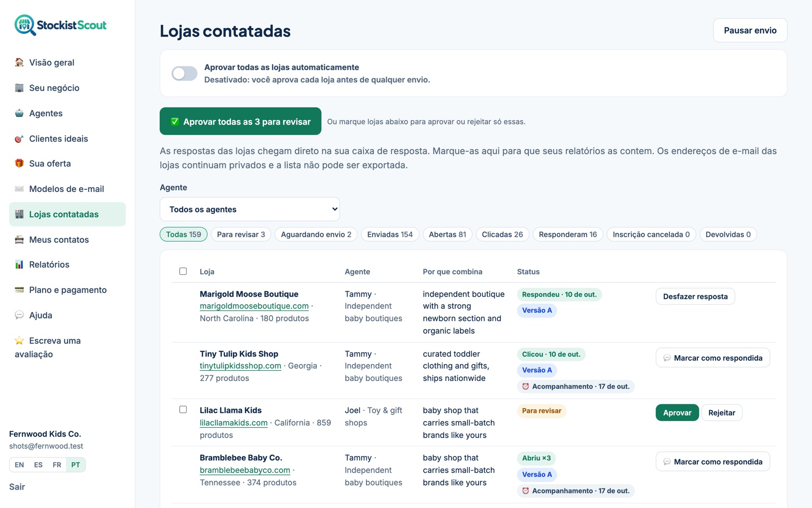
Task: Switch language to EN
Action: pyautogui.click(x=19, y=465)
